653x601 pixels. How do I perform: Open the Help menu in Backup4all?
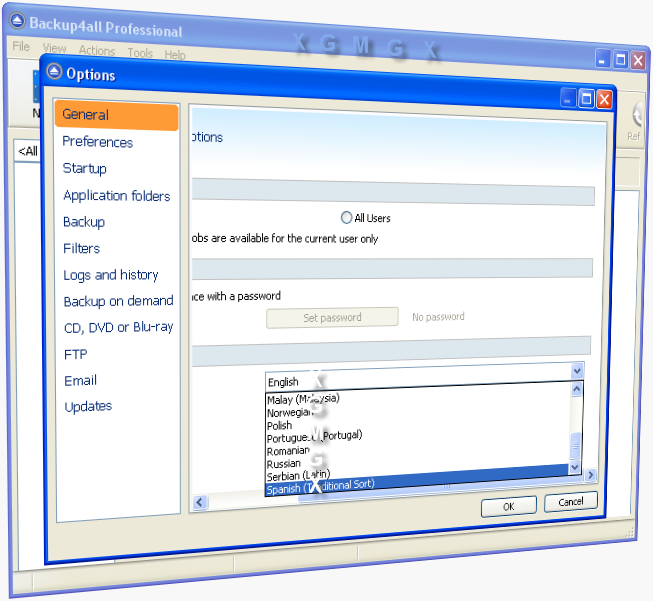pyautogui.click(x=174, y=55)
